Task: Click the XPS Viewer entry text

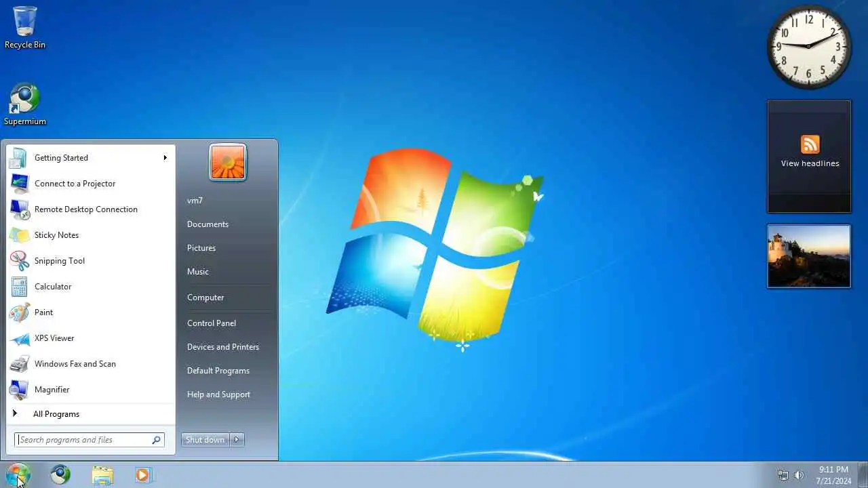Action: point(54,338)
